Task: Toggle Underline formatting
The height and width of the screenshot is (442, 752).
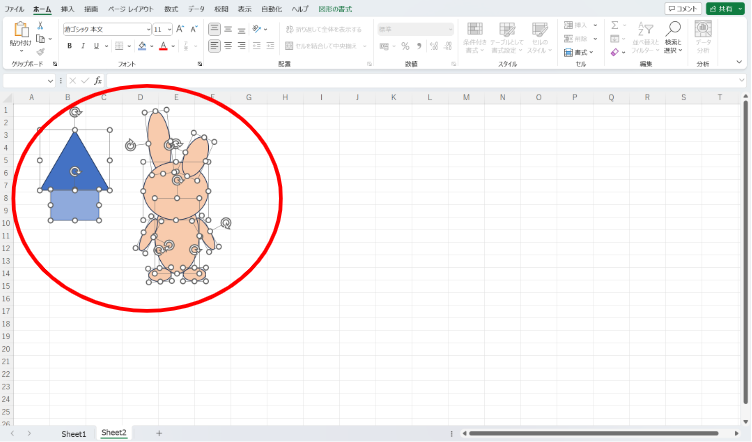Action: [96, 46]
